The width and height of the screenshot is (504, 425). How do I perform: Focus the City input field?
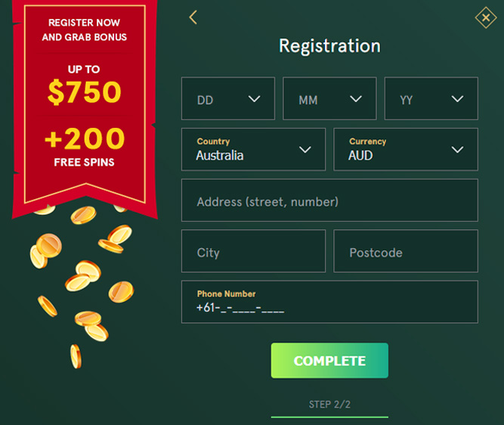pos(253,252)
